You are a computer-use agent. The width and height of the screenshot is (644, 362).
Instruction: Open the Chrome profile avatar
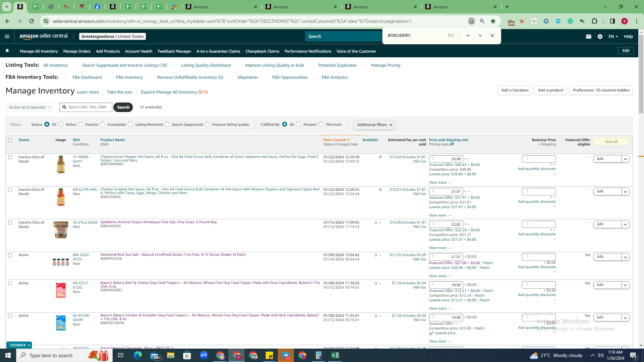625,21
